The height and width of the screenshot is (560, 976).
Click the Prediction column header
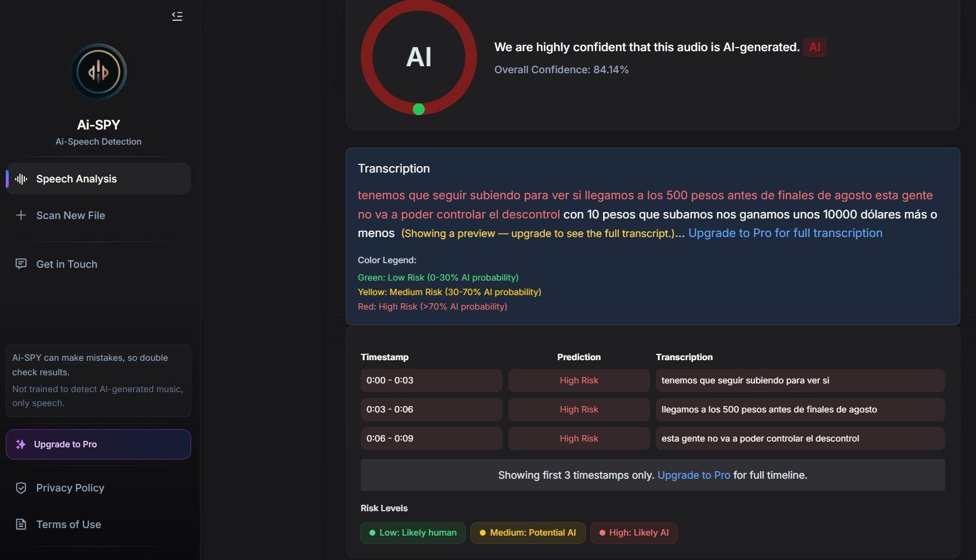(x=579, y=357)
